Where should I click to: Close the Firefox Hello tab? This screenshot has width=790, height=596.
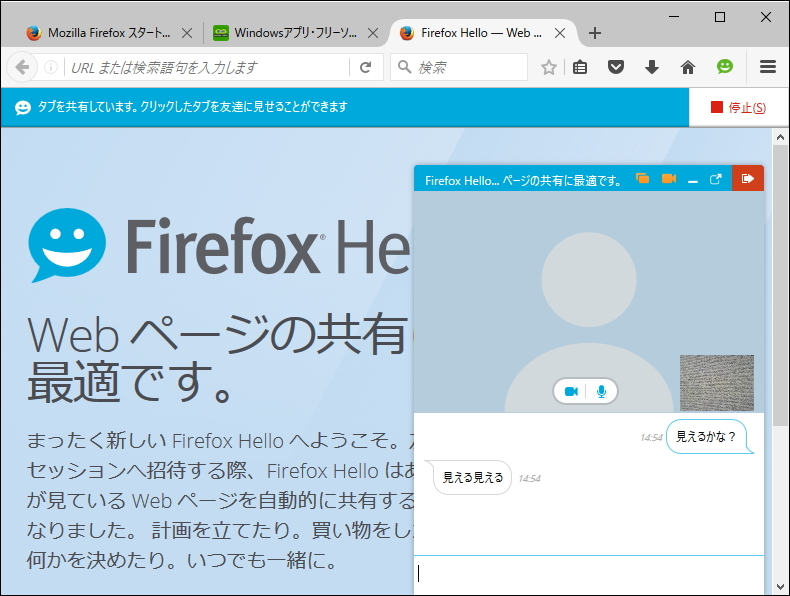point(559,33)
